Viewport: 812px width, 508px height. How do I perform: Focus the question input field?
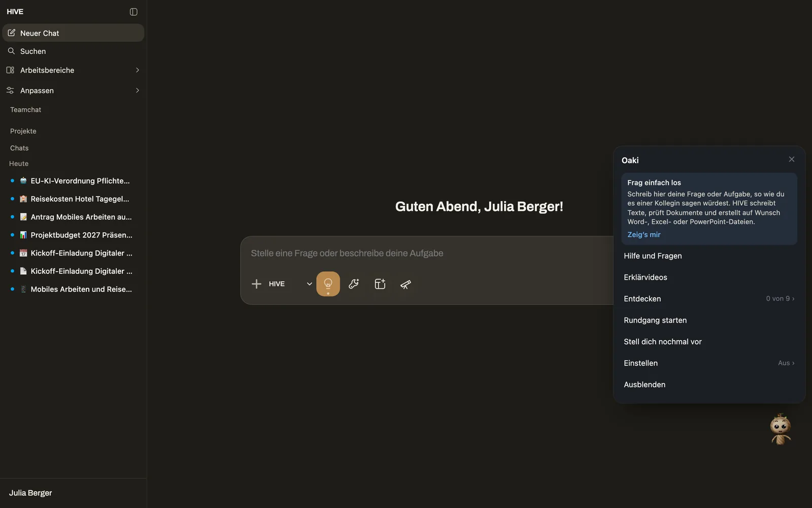(x=426, y=253)
